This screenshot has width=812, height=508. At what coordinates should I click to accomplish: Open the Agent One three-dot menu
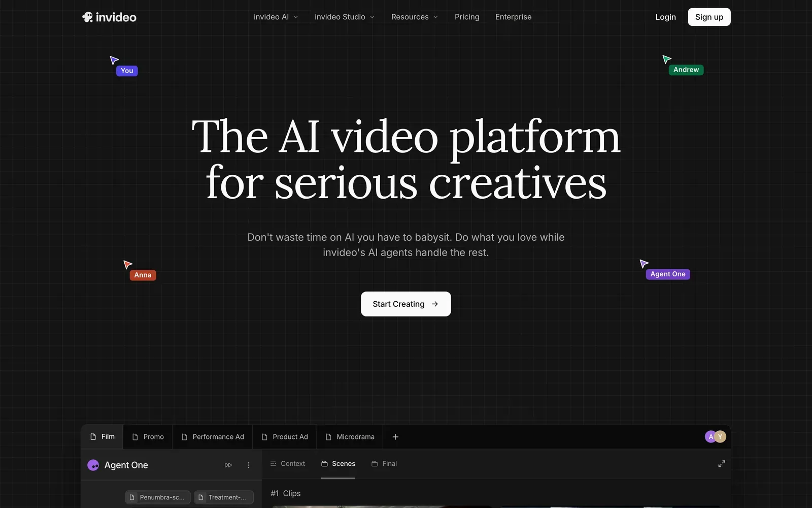coord(249,465)
